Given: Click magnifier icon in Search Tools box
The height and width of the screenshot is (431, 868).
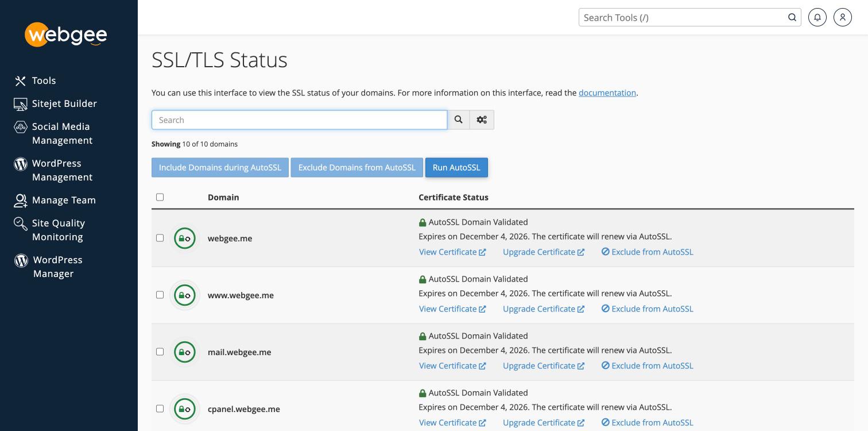Looking at the screenshot, I should 792,17.
